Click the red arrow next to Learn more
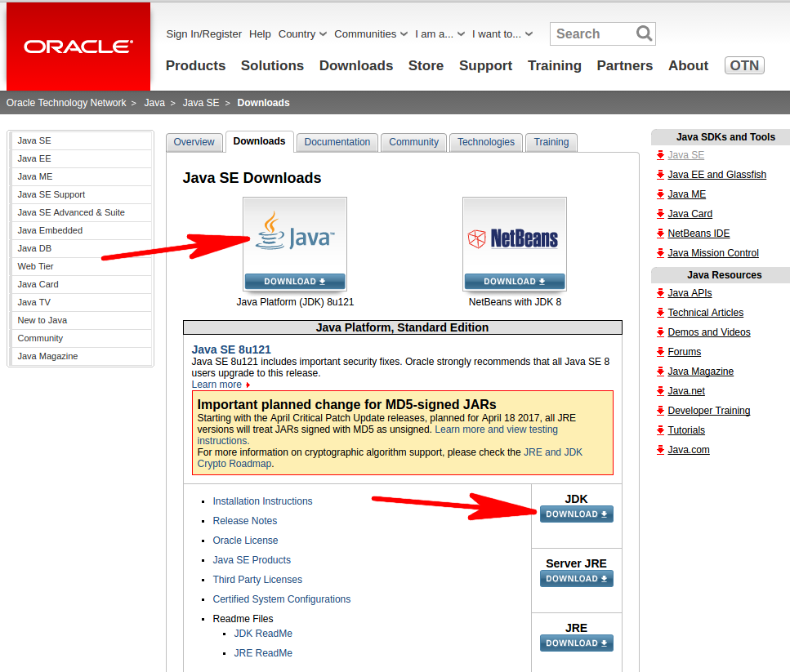The width and height of the screenshot is (790, 672). (x=248, y=385)
